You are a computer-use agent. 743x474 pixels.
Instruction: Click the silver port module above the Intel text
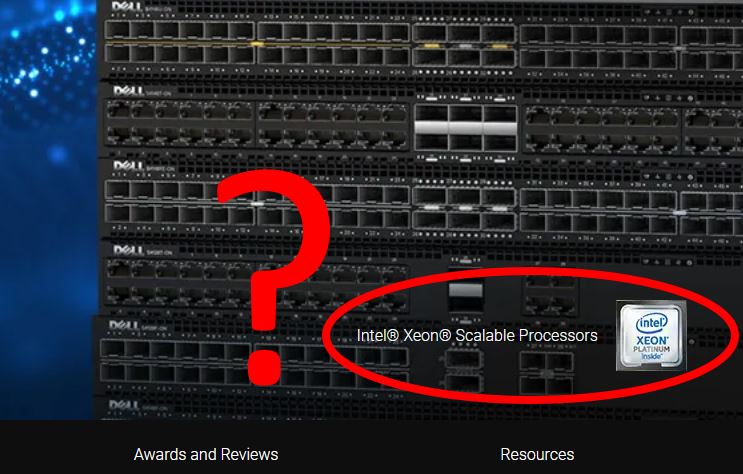[x=466, y=290]
